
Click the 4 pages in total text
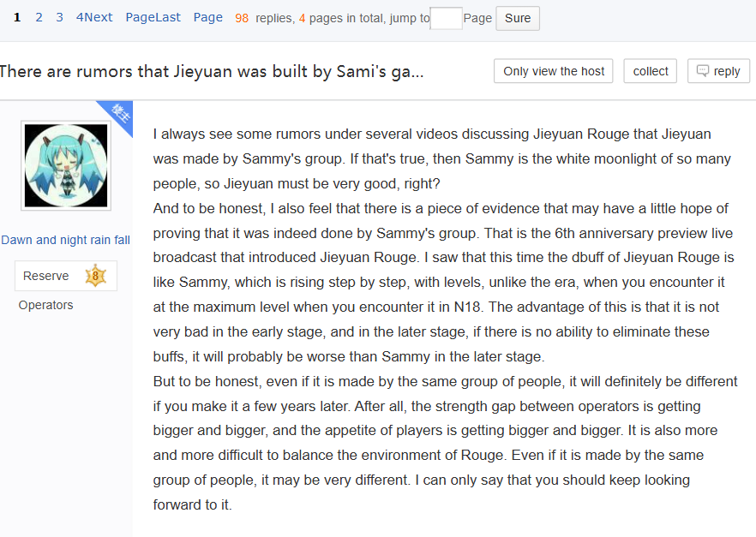tap(340, 18)
